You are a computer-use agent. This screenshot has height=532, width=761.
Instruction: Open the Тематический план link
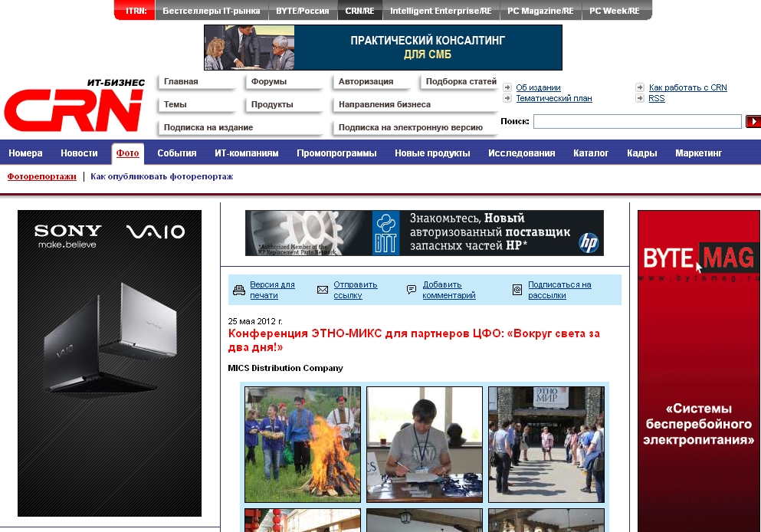click(x=554, y=98)
